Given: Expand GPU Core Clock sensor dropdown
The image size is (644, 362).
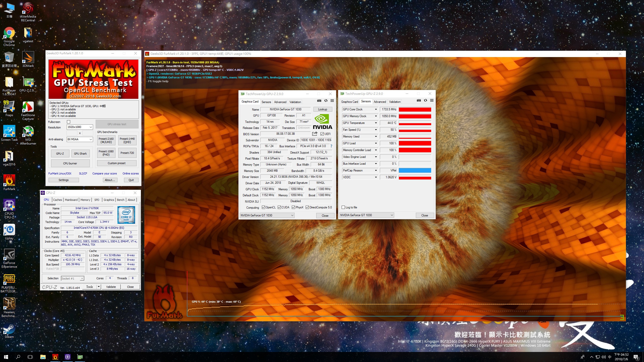Looking at the screenshot, I should [x=376, y=109].
